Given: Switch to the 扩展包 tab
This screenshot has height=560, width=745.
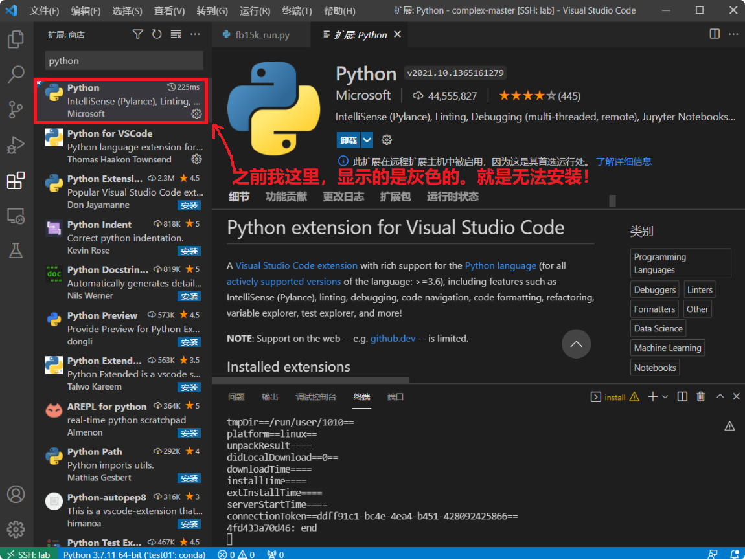Looking at the screenshot, I should (x=395, y=197).
